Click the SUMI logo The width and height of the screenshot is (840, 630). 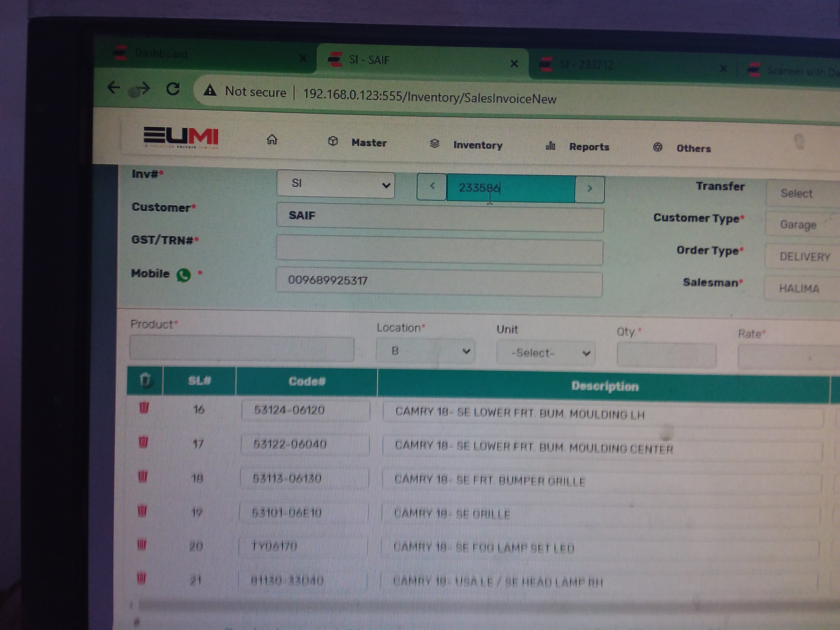[181, 137]
